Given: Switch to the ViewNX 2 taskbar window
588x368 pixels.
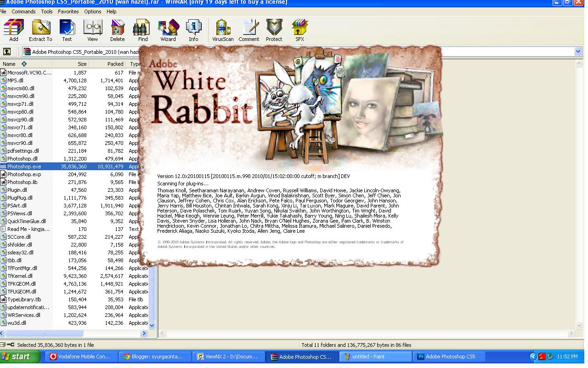Looking at the screenshot, I should pos(229,356).
